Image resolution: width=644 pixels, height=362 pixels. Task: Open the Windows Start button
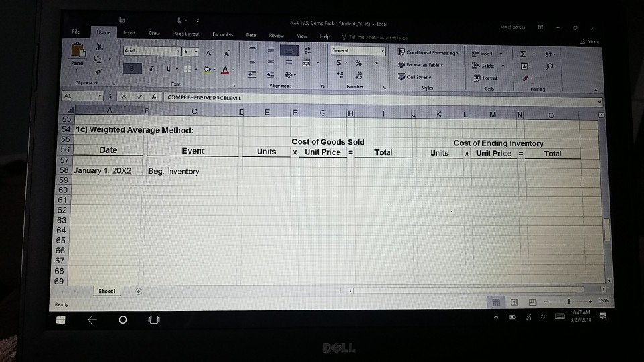(x=61, y=320)
